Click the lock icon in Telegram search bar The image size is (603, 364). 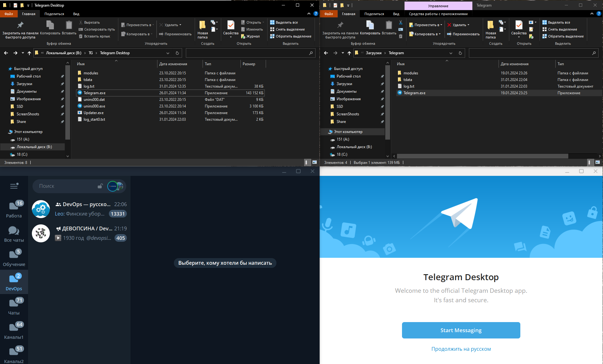[100, 186]
